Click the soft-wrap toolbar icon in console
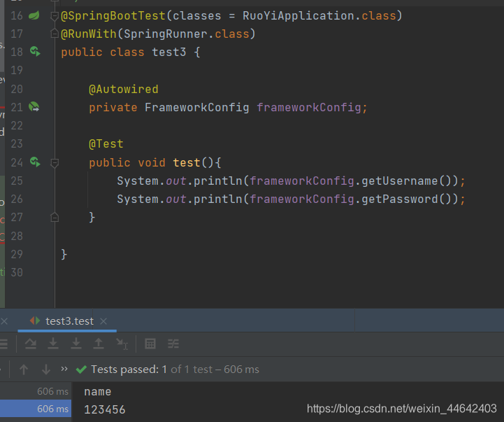504x422 pixels. 31,344
